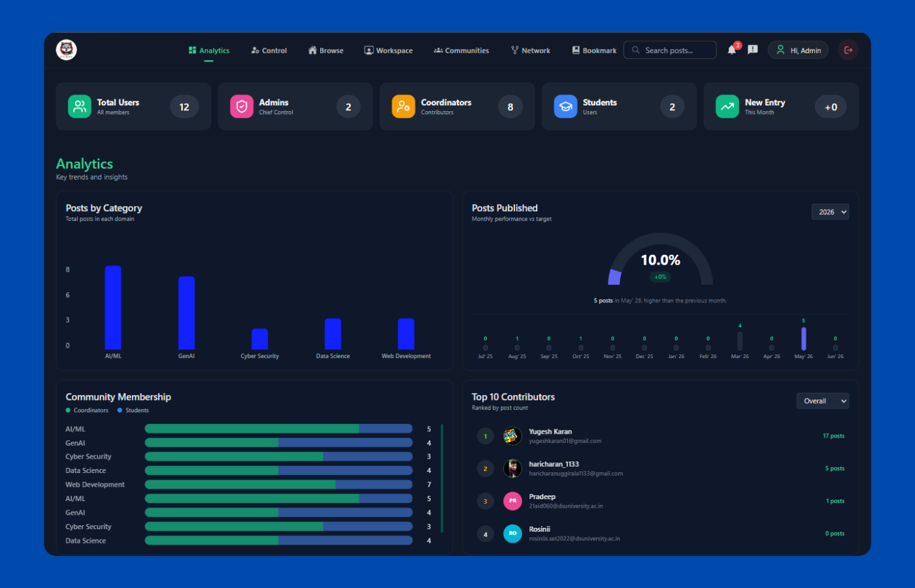Click the Admins count 2
This screenshot has height=588, width=915.
[x=348, y=107]
